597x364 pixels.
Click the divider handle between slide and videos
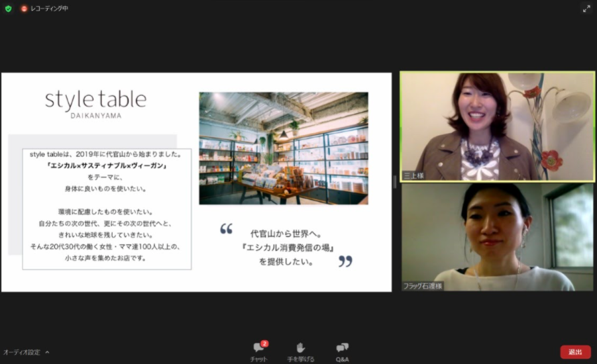[x=395, y=182]
